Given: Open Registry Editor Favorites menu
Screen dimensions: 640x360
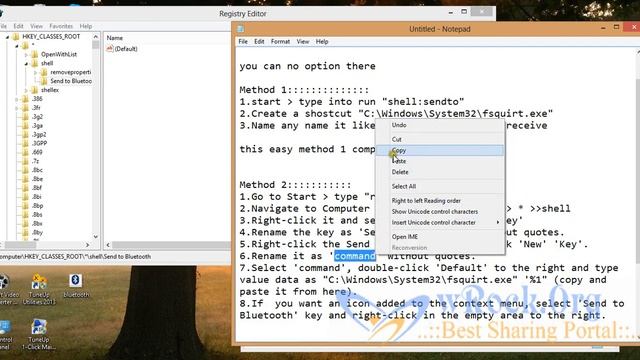Looking at the screenshot, I should click(61, 26).
